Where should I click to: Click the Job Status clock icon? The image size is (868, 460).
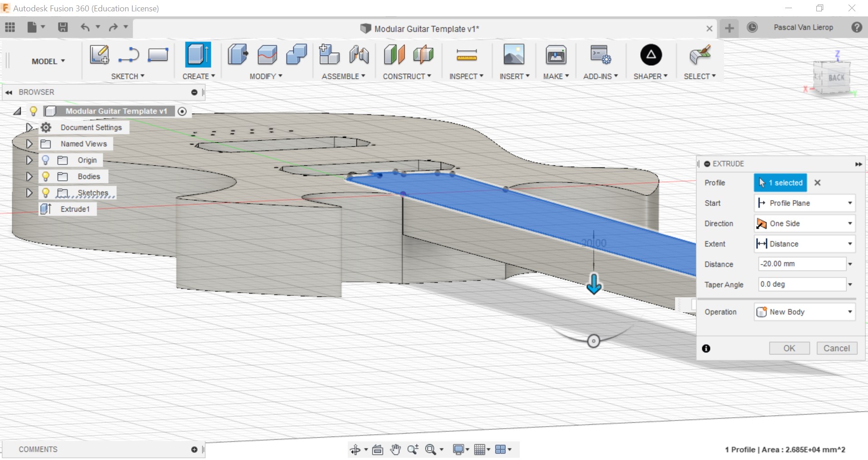[x=752, y=28]
